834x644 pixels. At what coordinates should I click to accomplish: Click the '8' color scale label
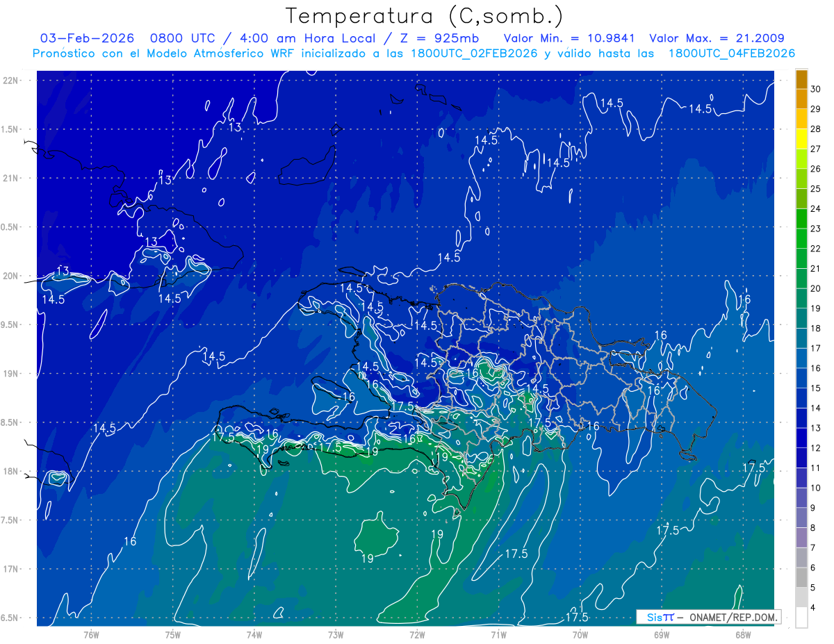814,527
